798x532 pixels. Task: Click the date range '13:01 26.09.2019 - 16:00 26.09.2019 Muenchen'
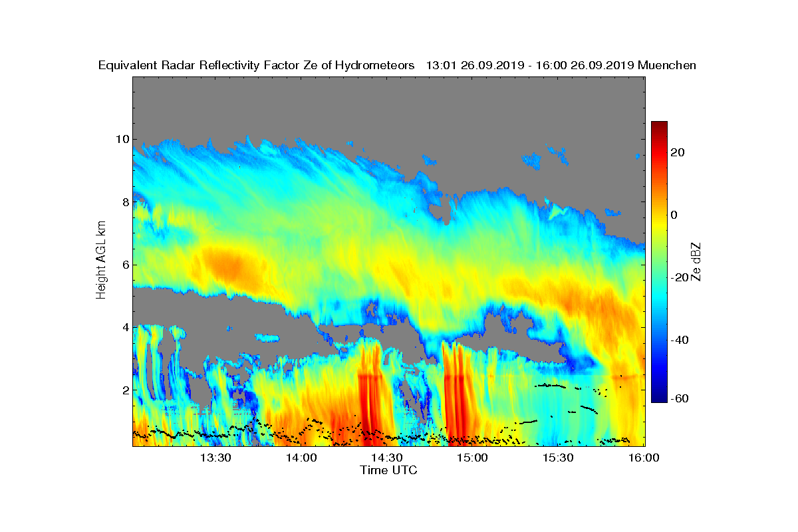coord(561,65)
